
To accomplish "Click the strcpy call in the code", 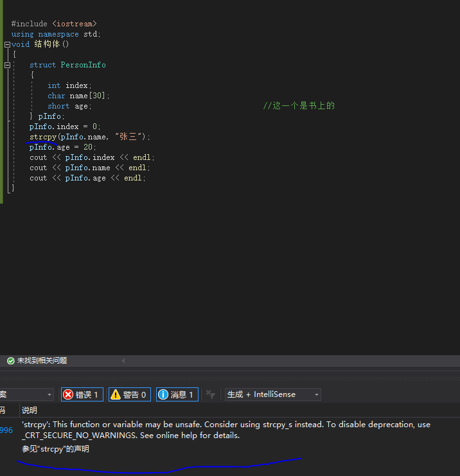I will [x=43, y=137].
